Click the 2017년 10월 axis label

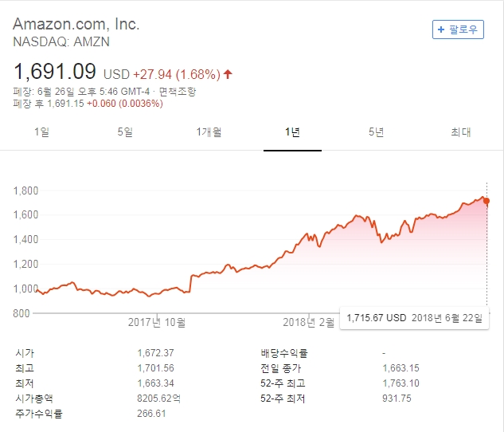pyautogui.click(x=157, y=323)
